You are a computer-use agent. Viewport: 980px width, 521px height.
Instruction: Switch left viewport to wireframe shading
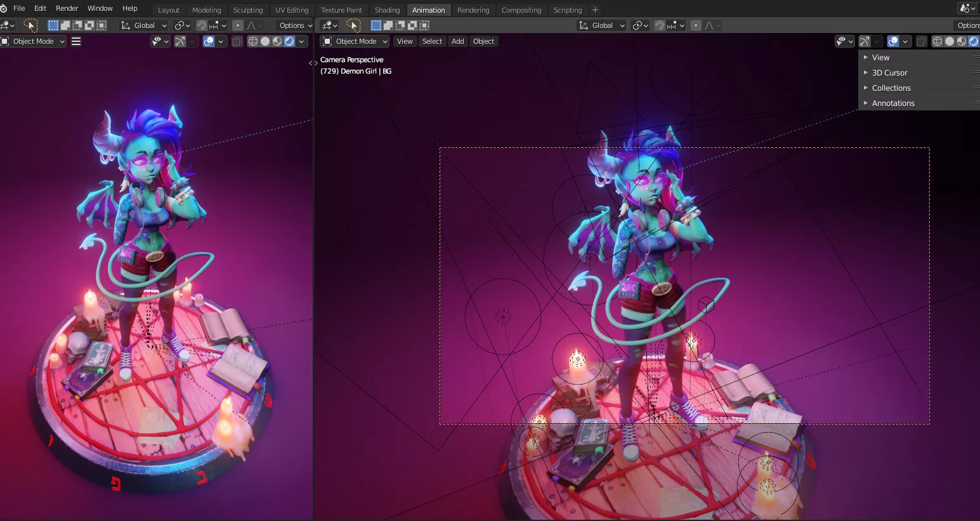(252, 41)
